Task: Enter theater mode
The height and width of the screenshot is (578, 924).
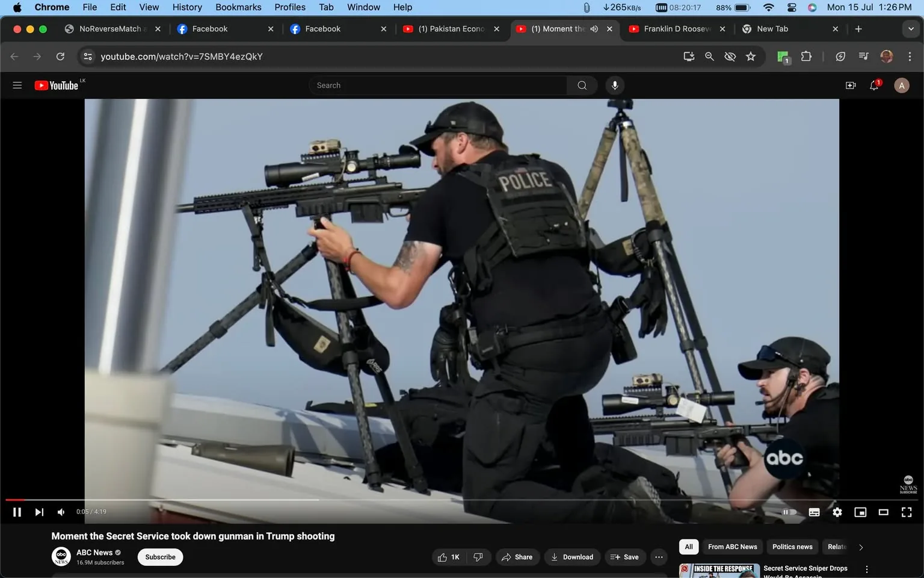Action: [x=883, y=512]
